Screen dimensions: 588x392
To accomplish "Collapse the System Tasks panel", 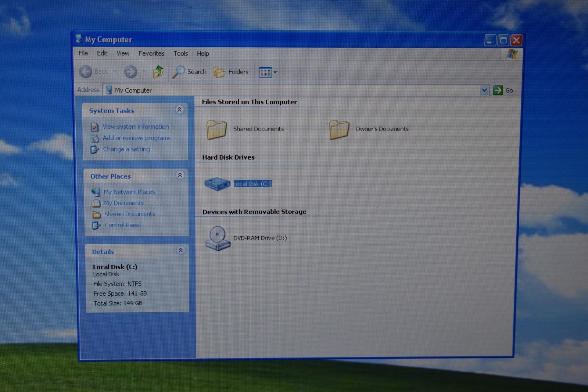I will coord(179,109).
